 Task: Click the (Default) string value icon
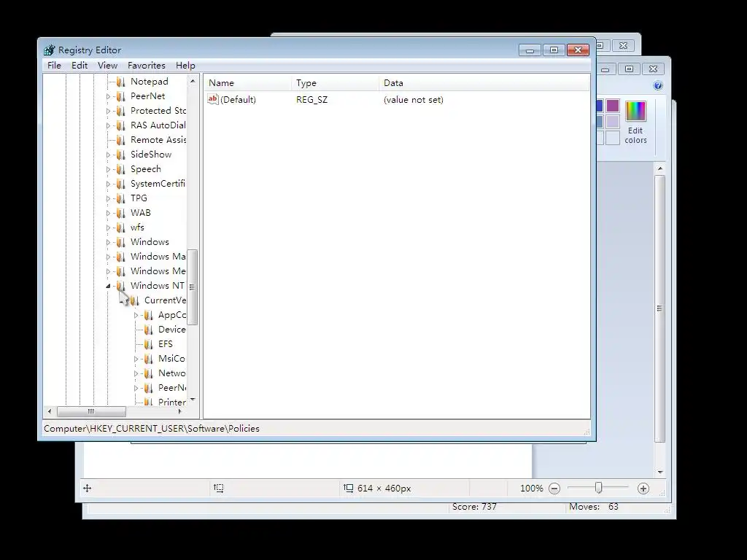click(x=213, y=99)
